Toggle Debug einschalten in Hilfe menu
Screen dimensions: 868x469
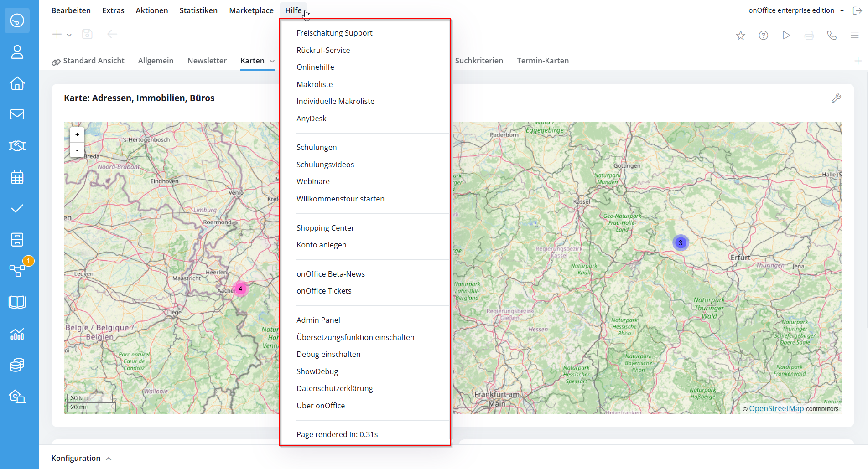pyautogui.click(x=328, y=354)
